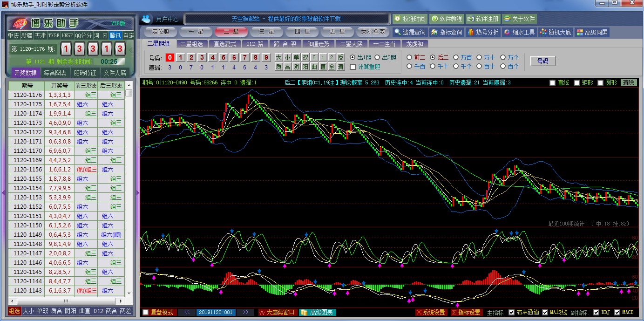This screenshot has height=321, width=644.
Task: Select the 前二 radio button
Action: (x=409, y=57)
